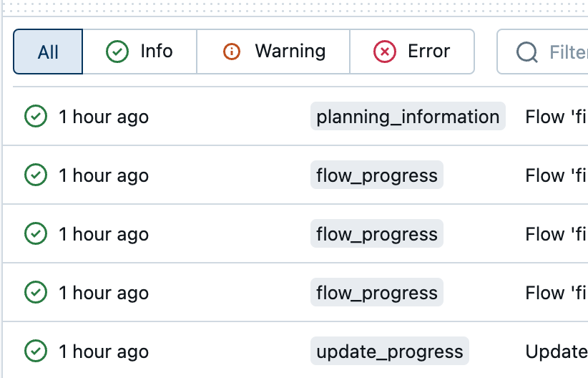Click the second flow_progress event tag
The width and height of the screenshot is (588, 378).
coord(377,234)
